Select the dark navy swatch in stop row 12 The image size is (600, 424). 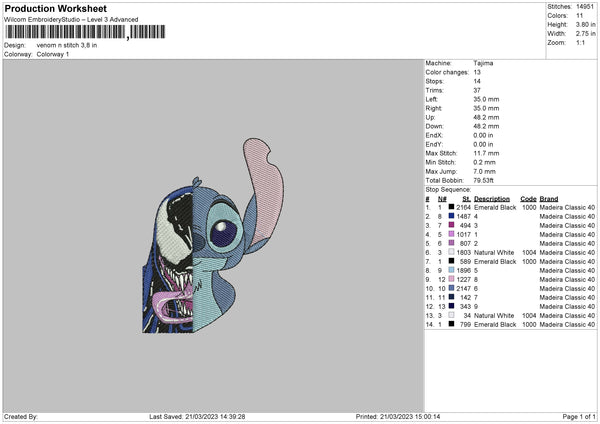(x=452, y=306)
